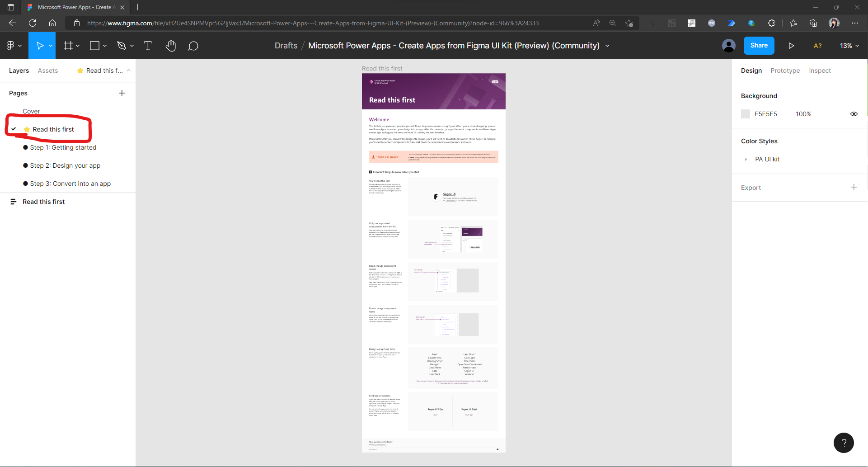Viewport: 868px width, 467px height.
Task: Open the browser Favorites list
Action: [x=793, y=23]
